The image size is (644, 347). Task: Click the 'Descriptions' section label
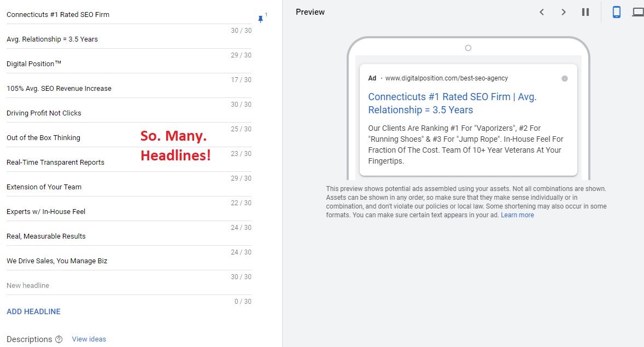click(x=29, y=339)
